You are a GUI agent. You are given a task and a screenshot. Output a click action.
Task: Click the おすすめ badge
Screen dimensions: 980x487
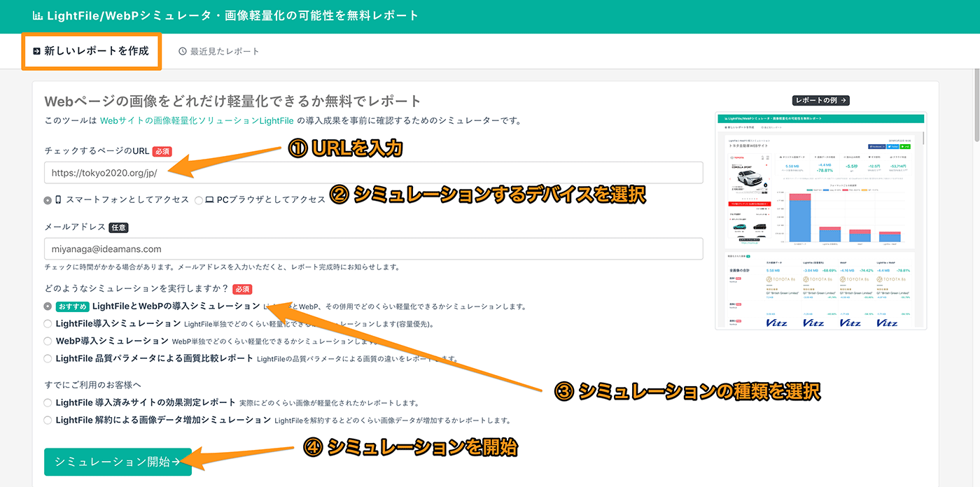pos(72,306)
